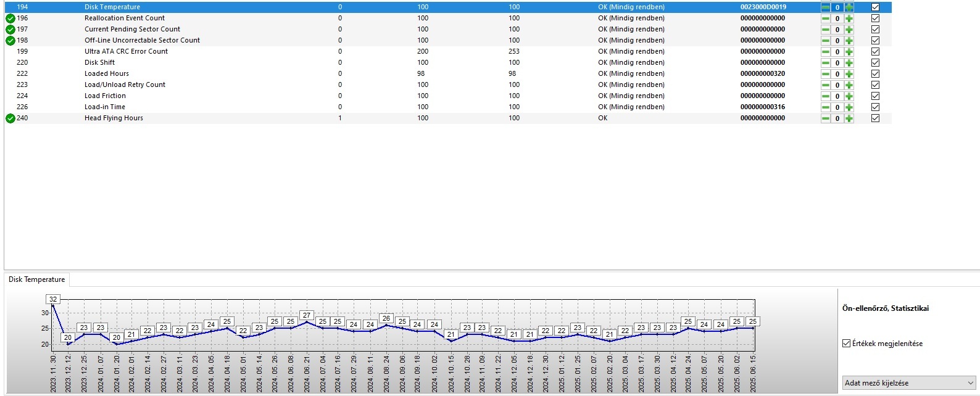Increase offset of Off-Line Uncorrectable Sector Count
Image resolution: width=980 pixels, height=396 pixels.
[x=849, y=41]
